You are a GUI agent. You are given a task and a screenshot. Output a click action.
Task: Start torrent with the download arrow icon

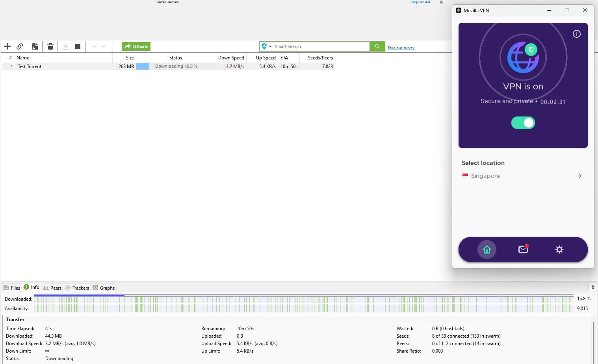click(x=66, y=46)
